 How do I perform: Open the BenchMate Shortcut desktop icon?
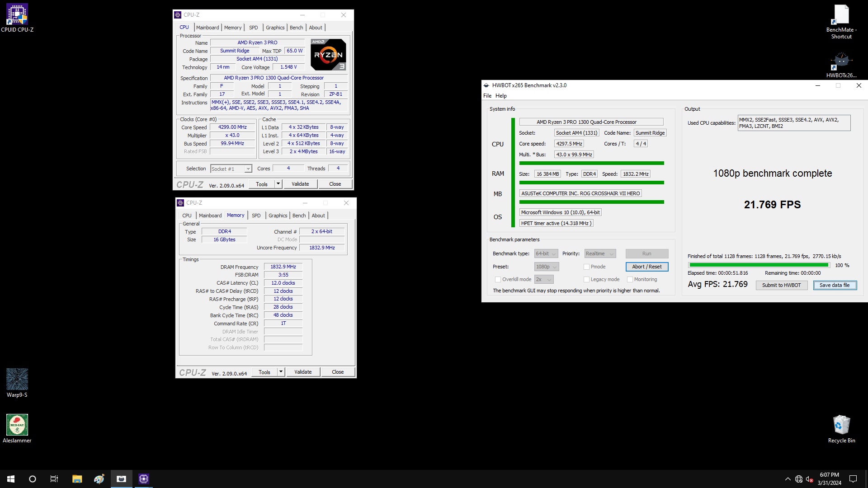click(841, 21)
